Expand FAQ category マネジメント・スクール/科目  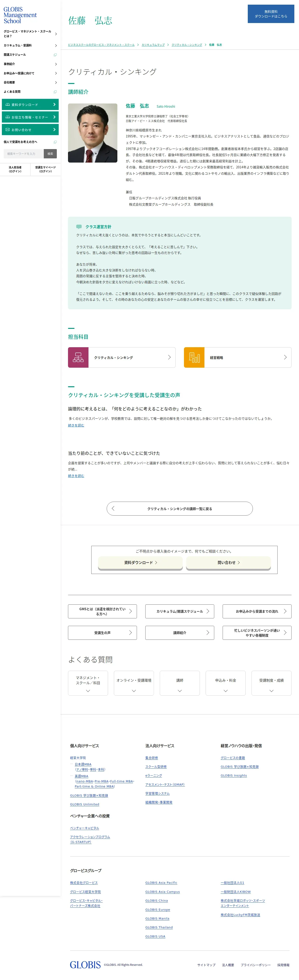(88, 683)
